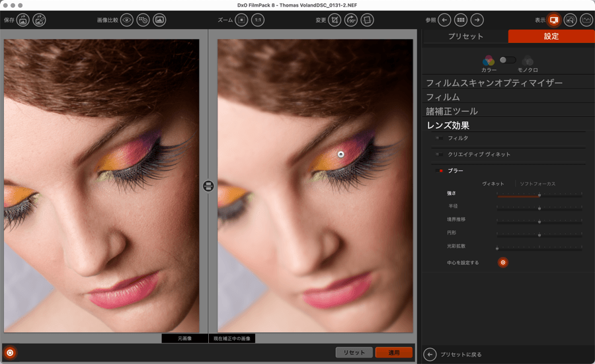Screen dimensions: 595x364
Task: Expand the フィルムスキャンオプティマイザー section
Action: pyautogui.click(x=494, y=83)
